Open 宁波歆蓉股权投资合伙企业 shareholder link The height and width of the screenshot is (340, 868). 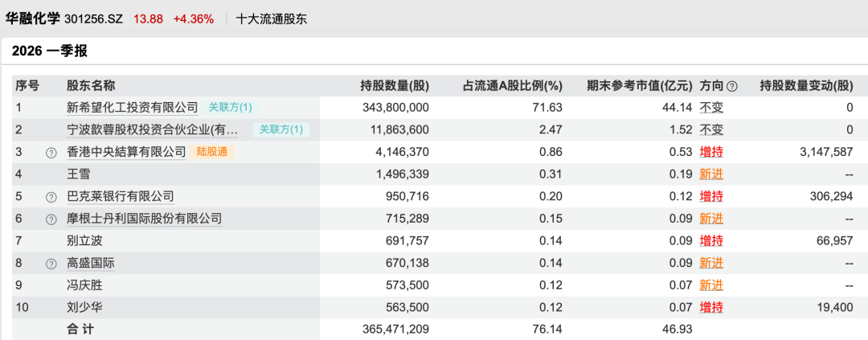(153, 129)
